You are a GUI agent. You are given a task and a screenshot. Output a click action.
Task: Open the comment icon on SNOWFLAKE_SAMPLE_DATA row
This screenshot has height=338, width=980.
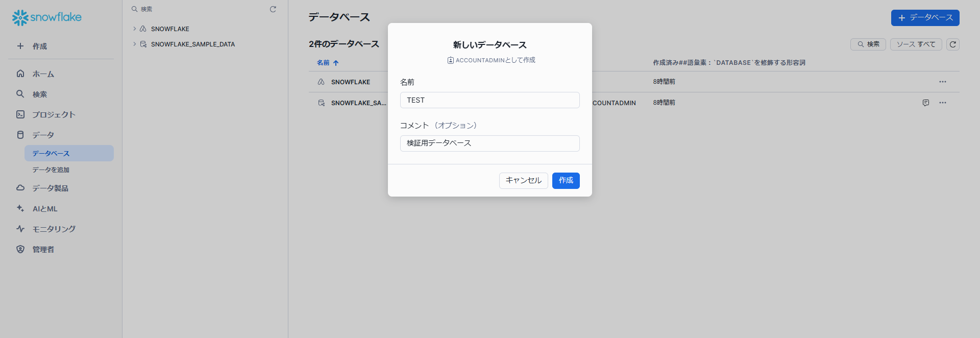926,103
